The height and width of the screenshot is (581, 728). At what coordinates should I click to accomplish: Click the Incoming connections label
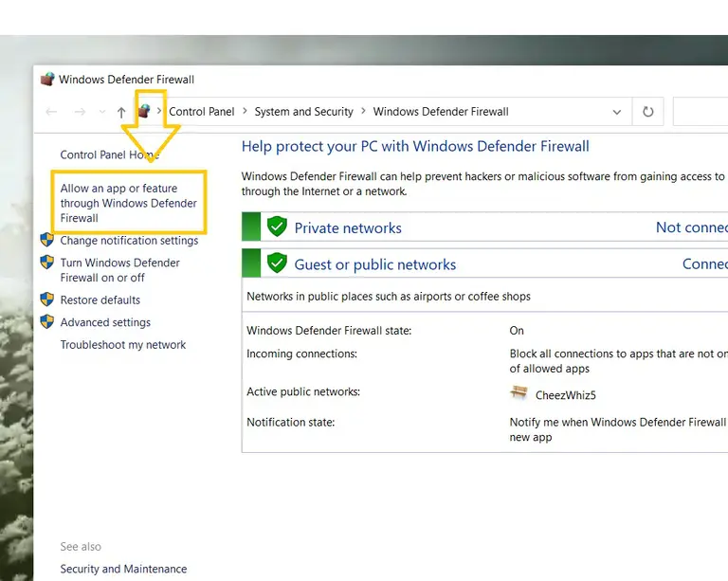point(301,354)
